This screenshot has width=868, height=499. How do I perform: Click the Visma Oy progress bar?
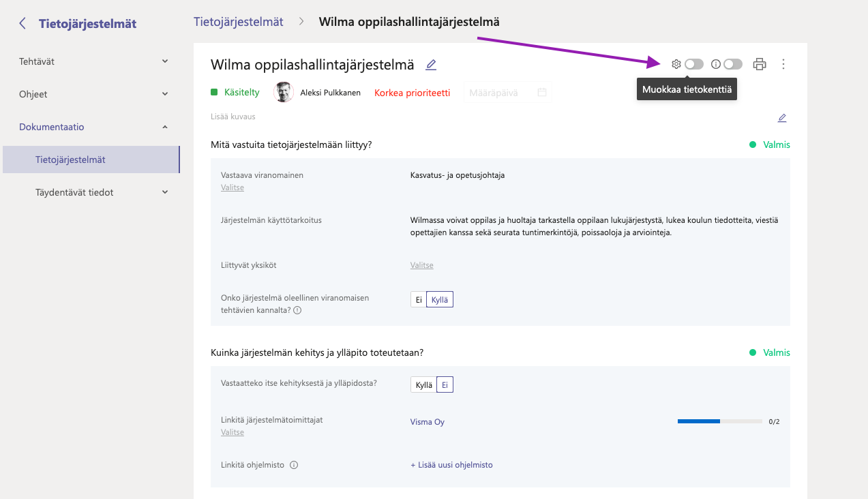pos(720,421)
